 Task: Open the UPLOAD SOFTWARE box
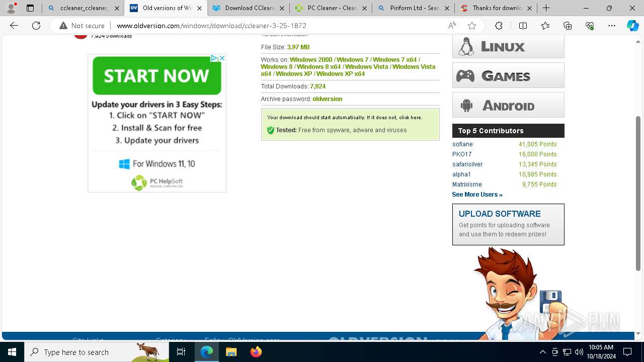(x=508, y=224)
